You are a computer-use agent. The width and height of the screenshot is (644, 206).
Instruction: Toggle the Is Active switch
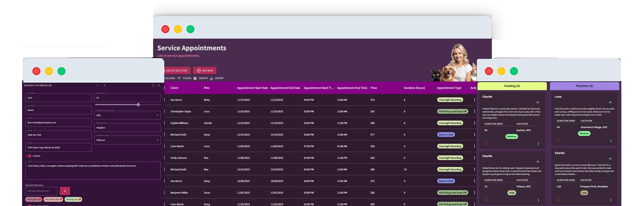[28, 156]
